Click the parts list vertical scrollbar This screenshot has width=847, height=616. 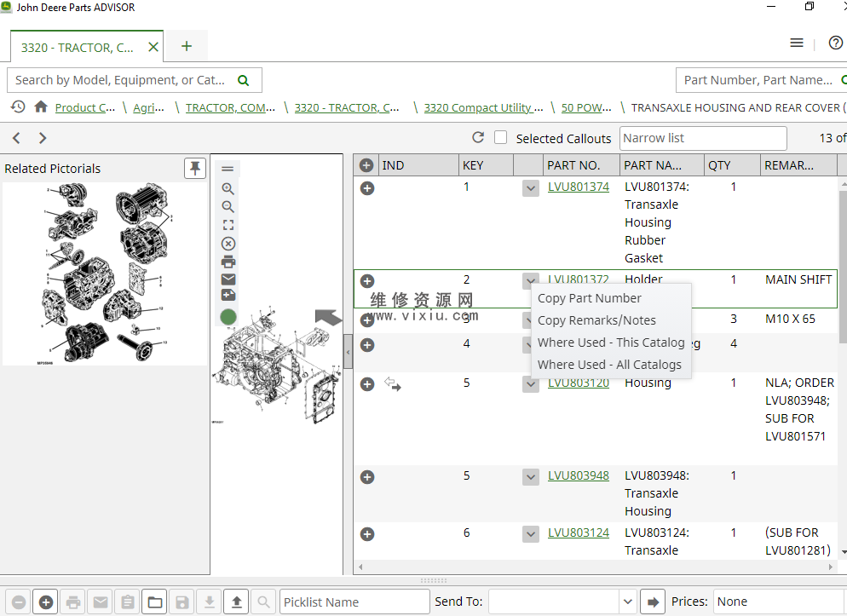pyautogui.click(x=844, y=266)
